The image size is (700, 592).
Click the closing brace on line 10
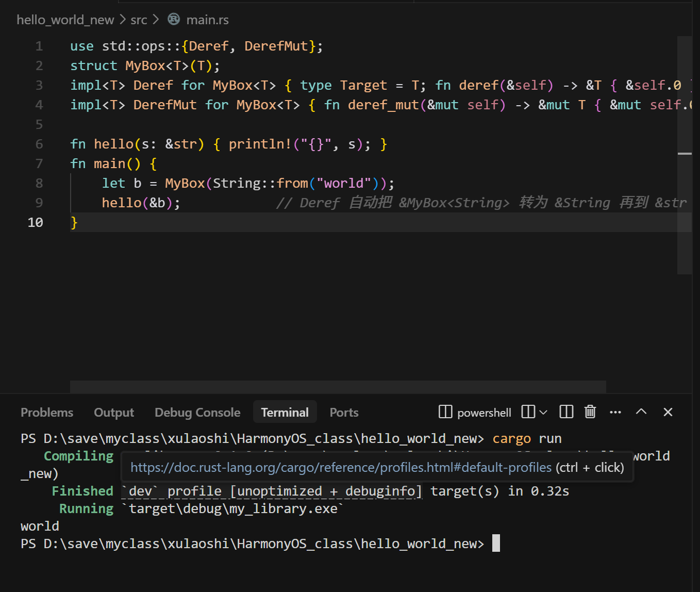click(x=74, y=223)
